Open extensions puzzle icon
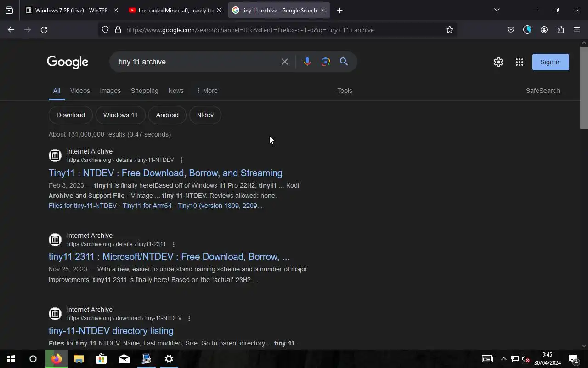Viewport: 588px width, 368px height. pyautogui.click(x=560, y=30)
